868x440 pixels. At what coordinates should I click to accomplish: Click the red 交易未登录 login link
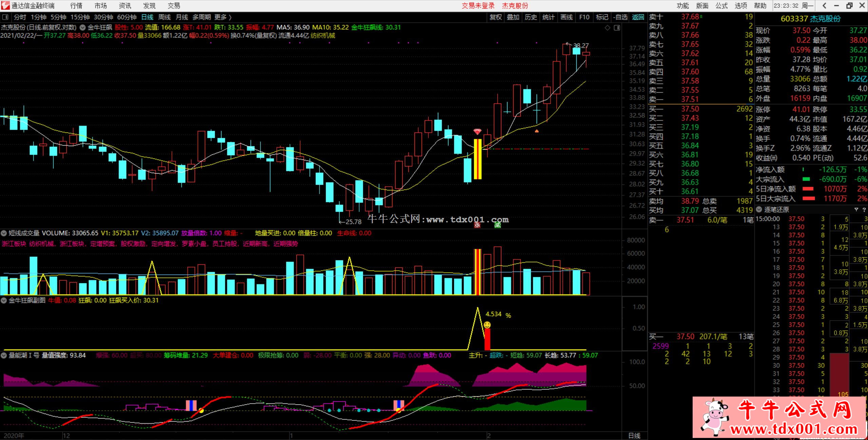[x=478, y=5]
